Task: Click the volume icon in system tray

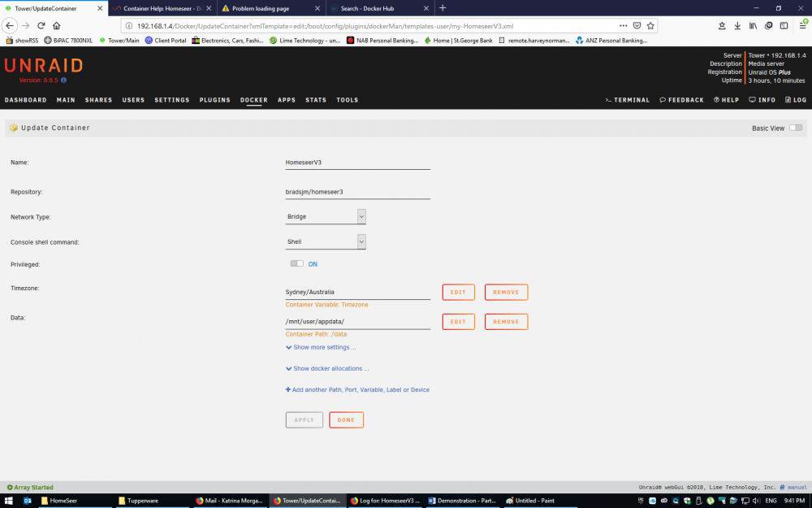Action: coord(757,500)
